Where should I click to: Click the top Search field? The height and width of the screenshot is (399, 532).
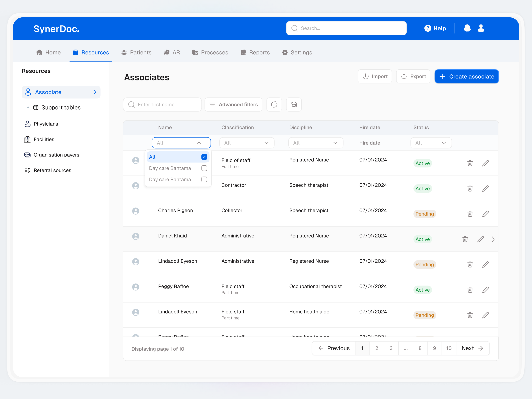(346, 28)
